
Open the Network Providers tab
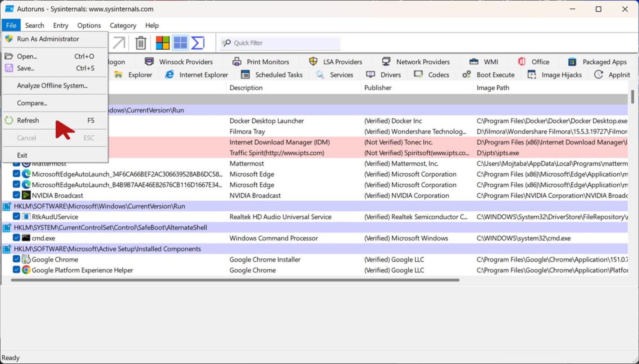[416, 62]
